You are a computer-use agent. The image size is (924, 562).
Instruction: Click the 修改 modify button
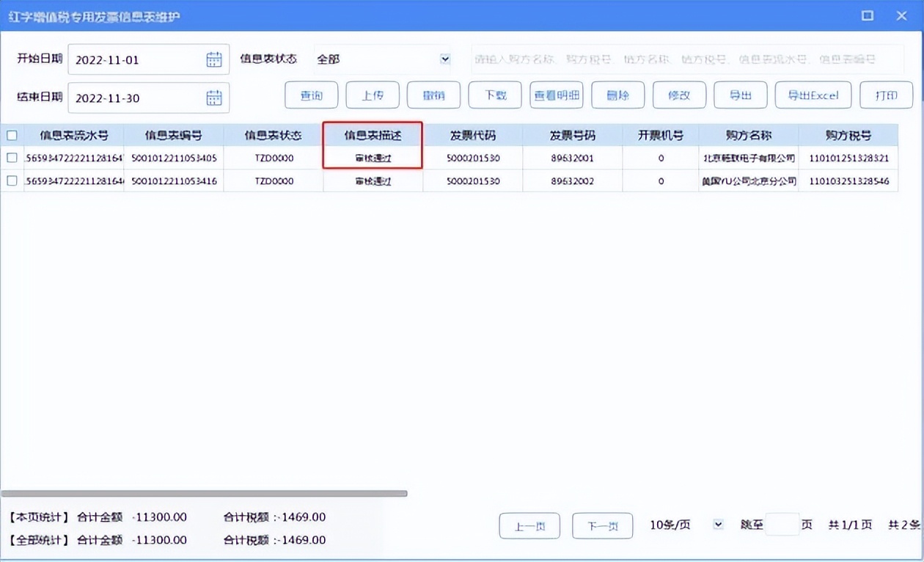[x=679, y=95]
